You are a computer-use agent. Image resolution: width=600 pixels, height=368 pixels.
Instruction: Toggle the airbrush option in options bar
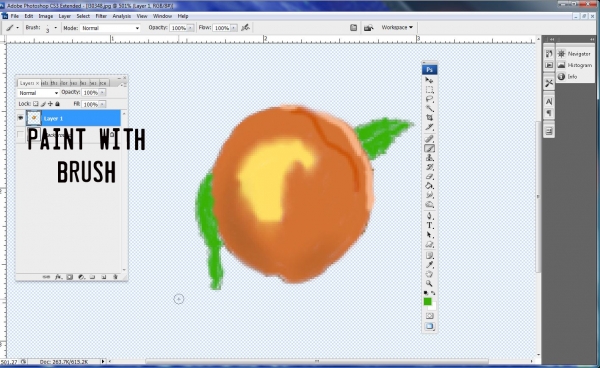246,28
